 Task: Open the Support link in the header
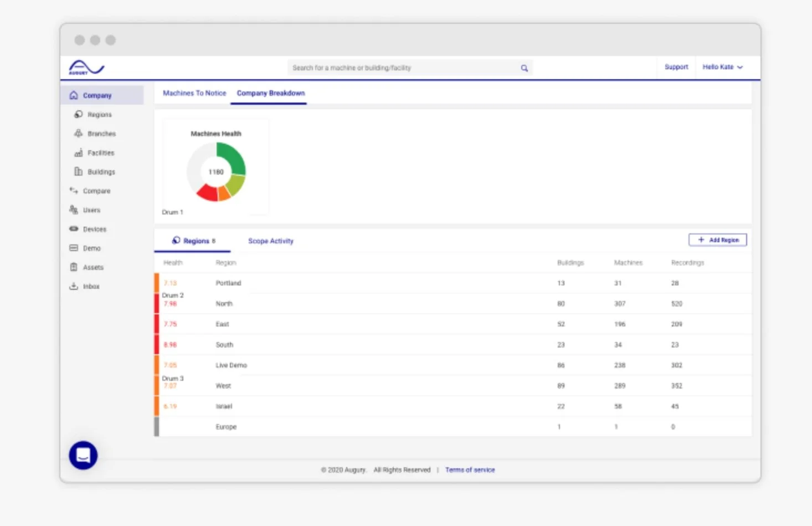pos(676,67)
